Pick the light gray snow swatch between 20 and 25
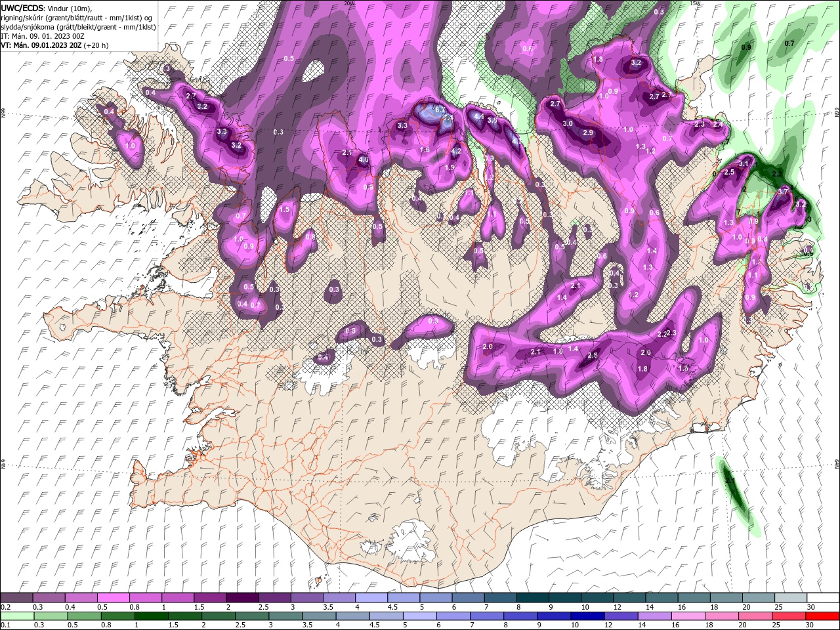This screenshot has width=840, height=630. (759, 598)
